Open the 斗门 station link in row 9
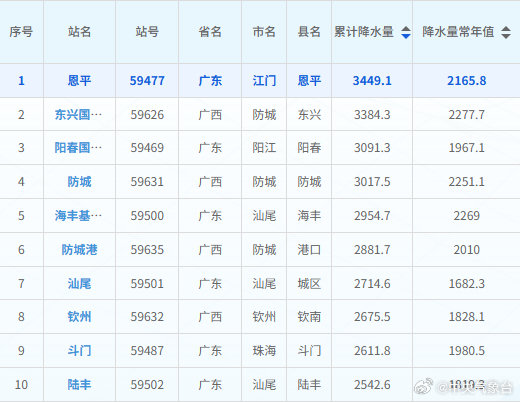Screen dimensions: 520x402 tap(79, 351)
